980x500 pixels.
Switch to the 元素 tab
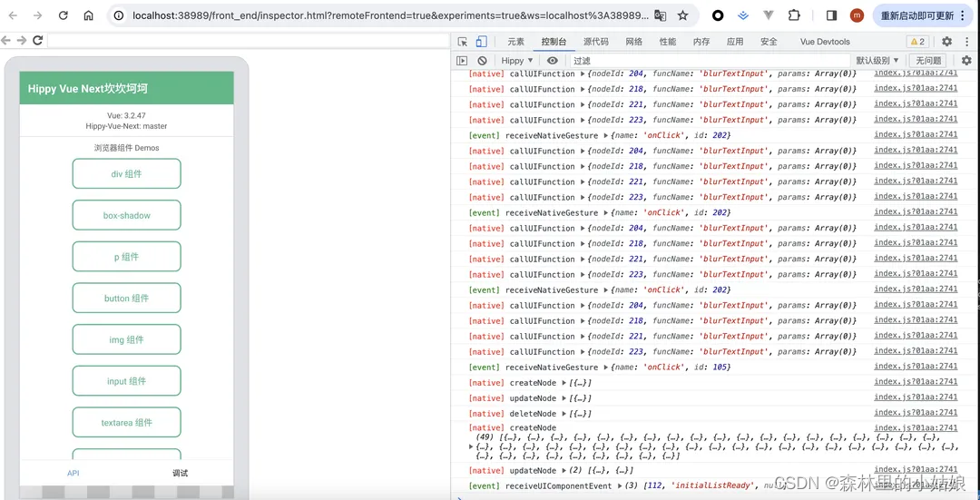click(515, 42)
